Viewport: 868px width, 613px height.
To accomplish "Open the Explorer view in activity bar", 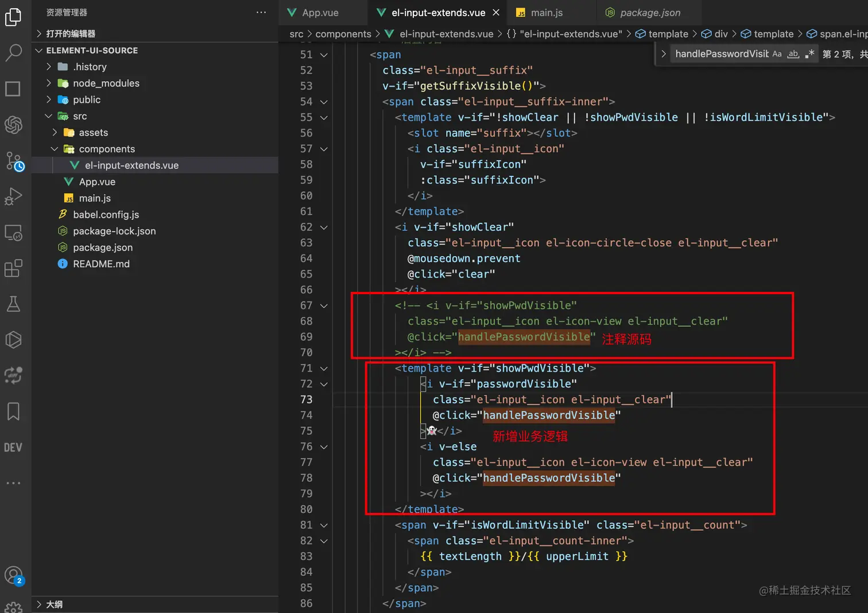I will 13,17.
